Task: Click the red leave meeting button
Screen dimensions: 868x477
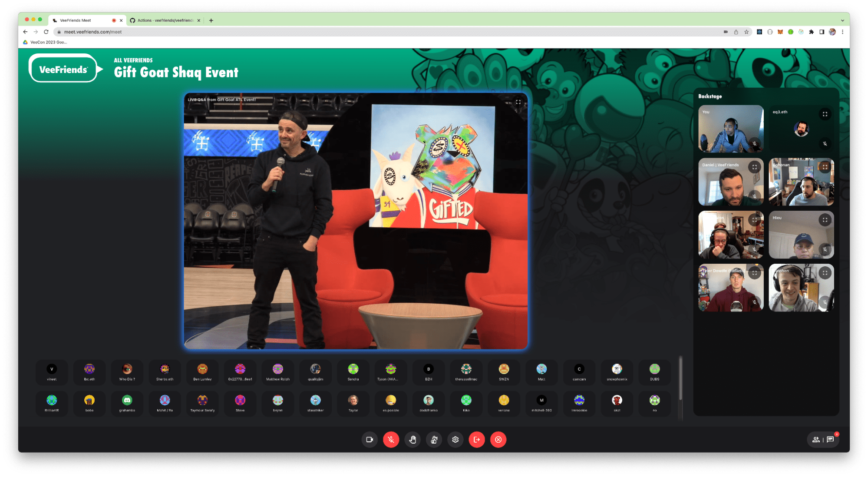Action: point(477,440)
